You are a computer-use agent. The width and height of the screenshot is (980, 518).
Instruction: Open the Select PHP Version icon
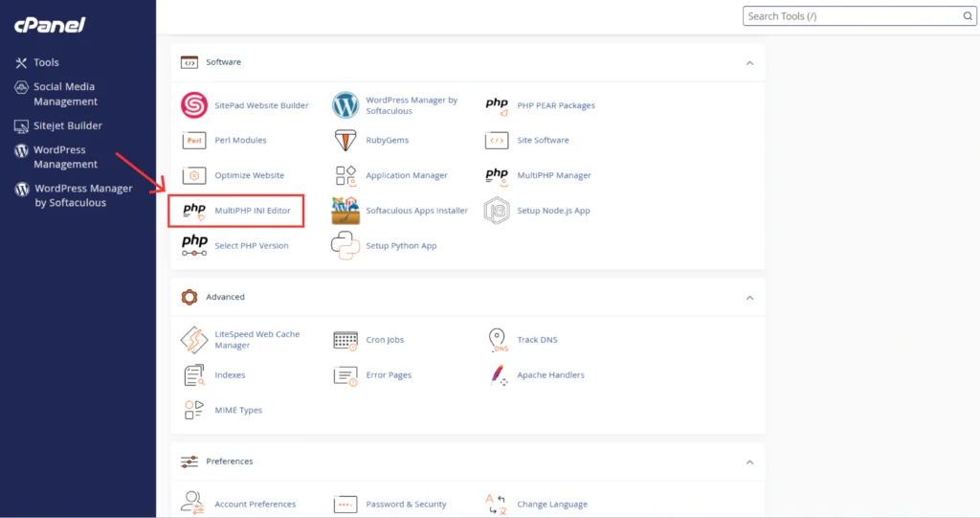[194, 245]
